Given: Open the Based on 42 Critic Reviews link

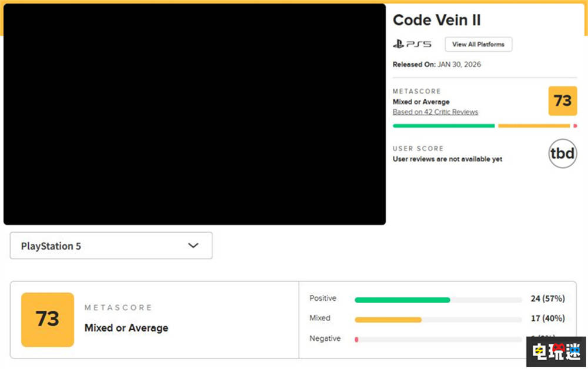Looking at the screenshot, I should [x=435, y=112].
